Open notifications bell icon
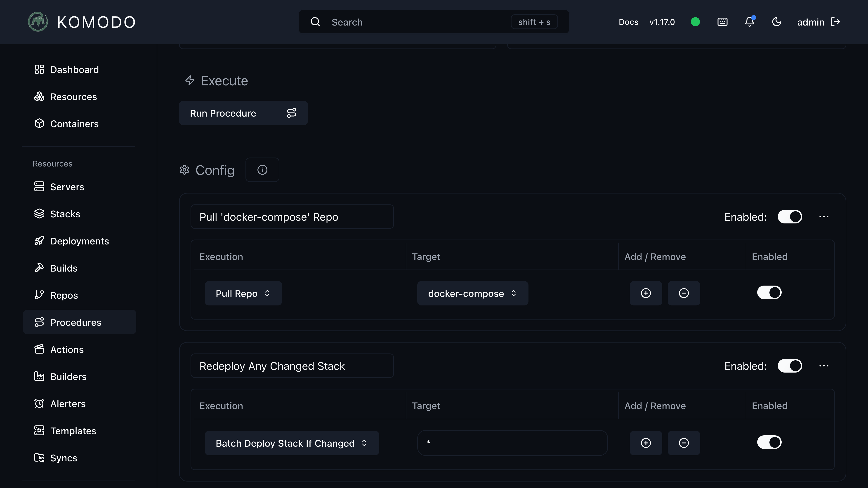The height and width of the screenshot is (488, 868). tap(750, 22)
